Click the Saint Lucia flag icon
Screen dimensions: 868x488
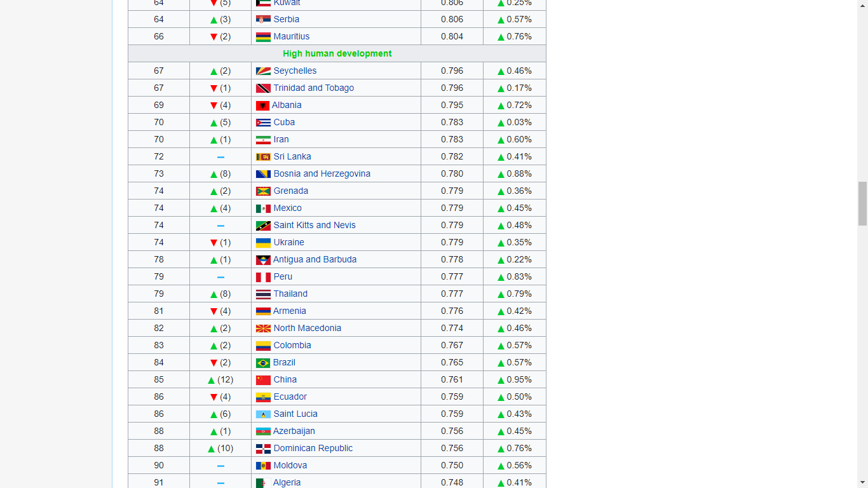[263, 414]
